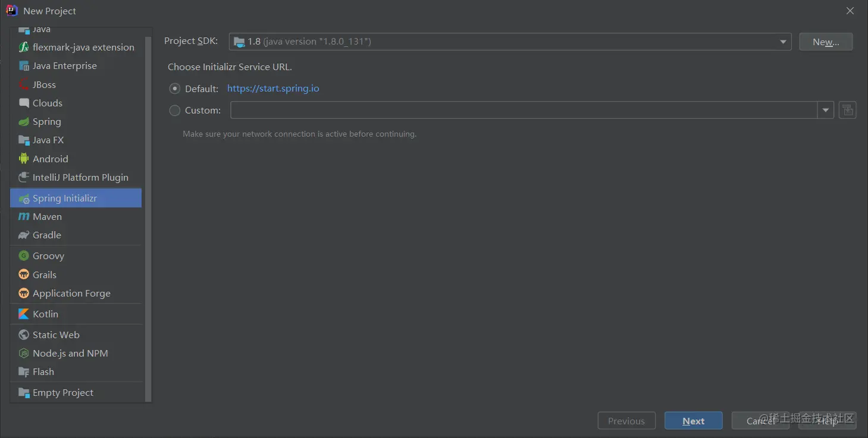Choose flexmark-java extension project type
This screenshot has height=438, width=868.
click(x=76, y=47)
